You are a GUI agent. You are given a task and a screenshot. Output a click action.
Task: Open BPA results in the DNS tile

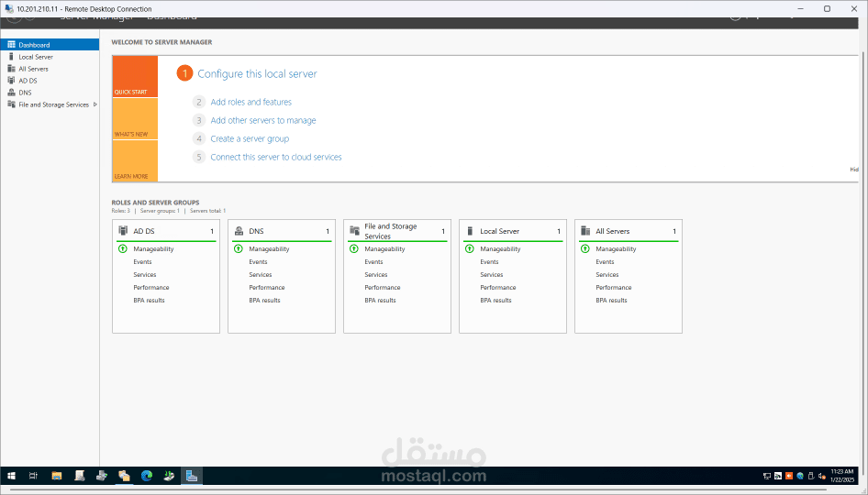(264, 301)
